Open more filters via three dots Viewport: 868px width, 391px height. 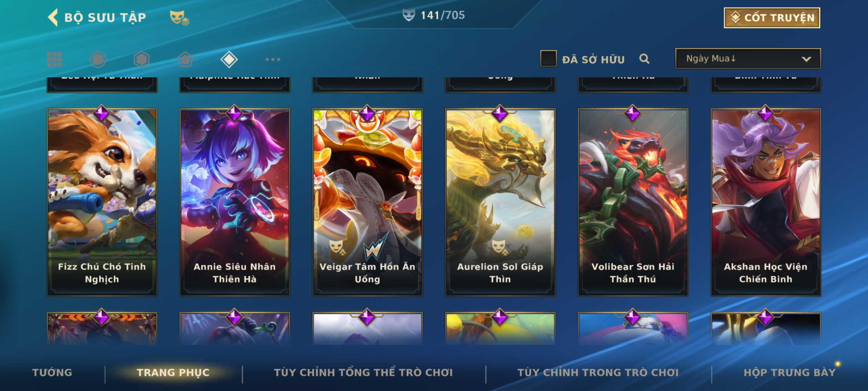(x=273, y=59)
